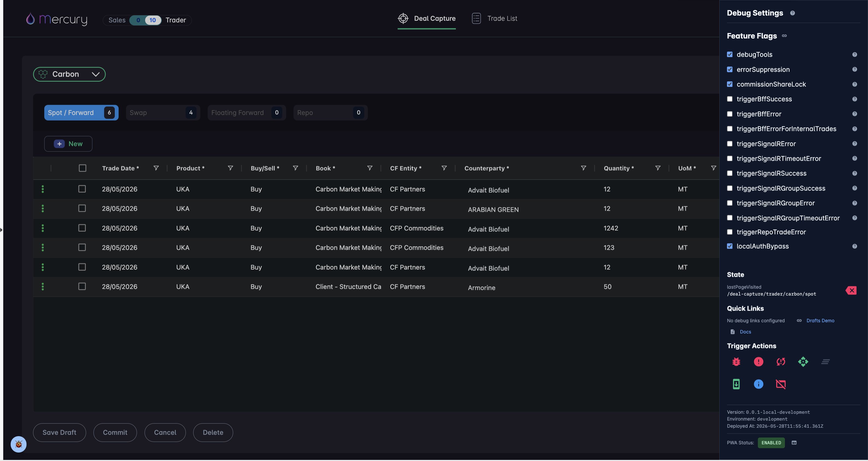The image size is (868, 461).
Task: Switch to the Trade List tab
Action: 494,19
